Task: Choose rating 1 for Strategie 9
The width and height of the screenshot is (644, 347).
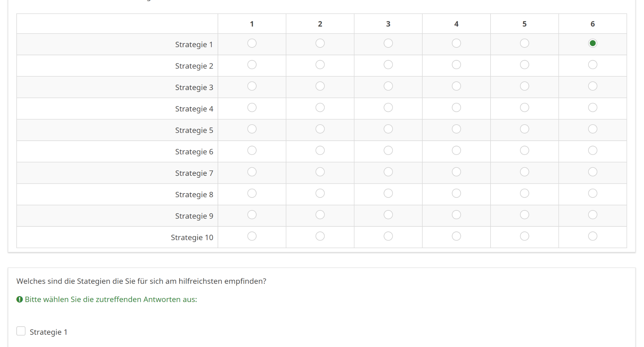Action: click(252, 215)
